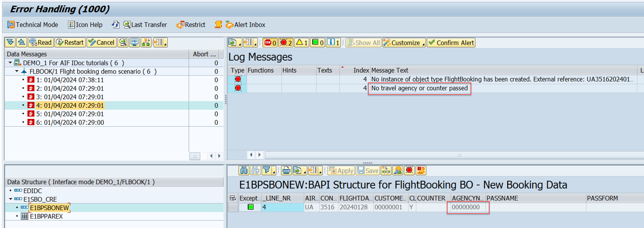This screenshot has width=644, height=228.
Task: Click the Restart button
Action: [70, 42]
